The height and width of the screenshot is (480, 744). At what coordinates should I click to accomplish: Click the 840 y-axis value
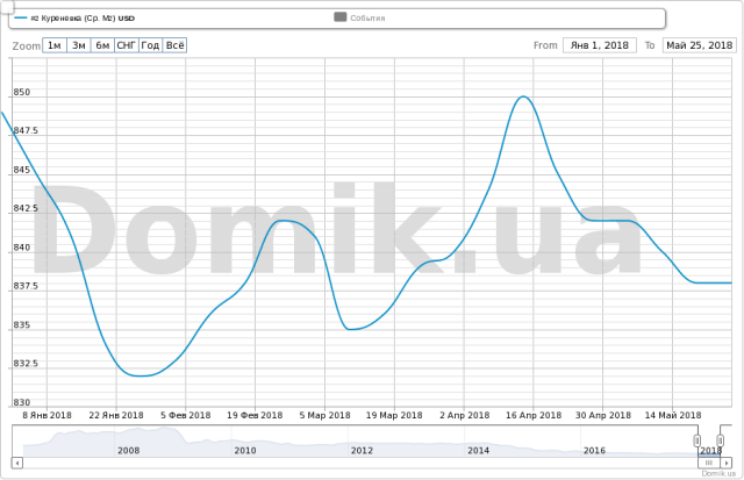point(22,248)
